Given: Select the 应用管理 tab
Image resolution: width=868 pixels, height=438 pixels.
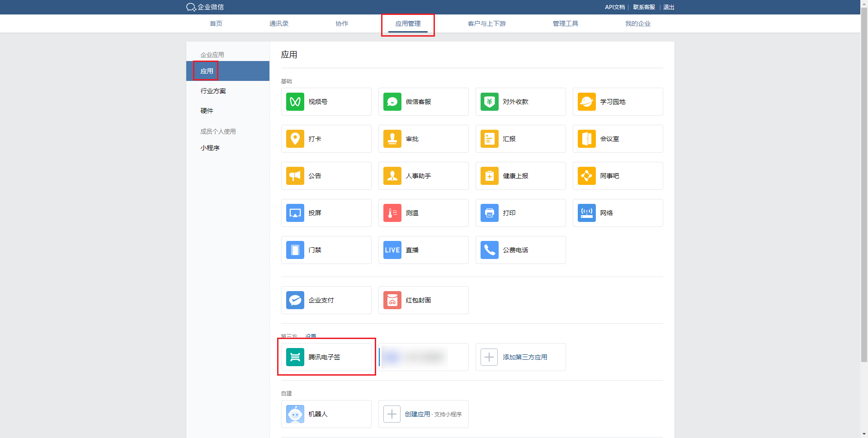Looking at the screenshot, I should tap(408, 24).
